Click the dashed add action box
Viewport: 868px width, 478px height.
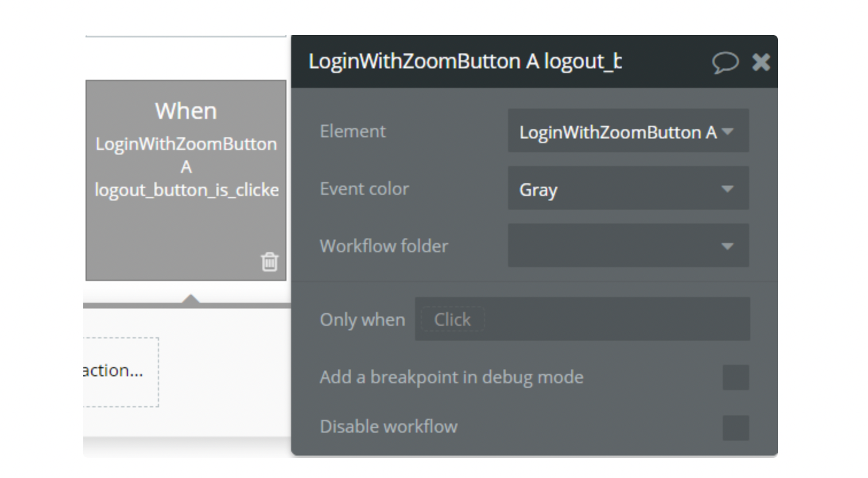pos(120,372)
